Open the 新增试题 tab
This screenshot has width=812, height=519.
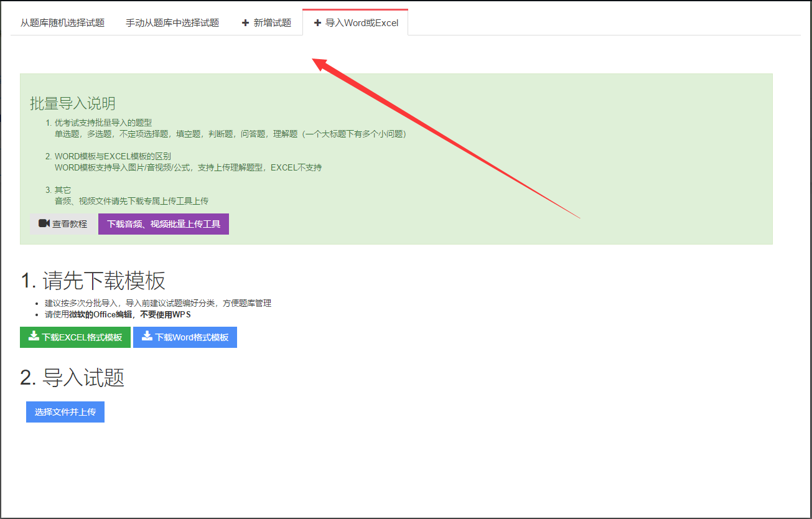click(x=266, y=23)
